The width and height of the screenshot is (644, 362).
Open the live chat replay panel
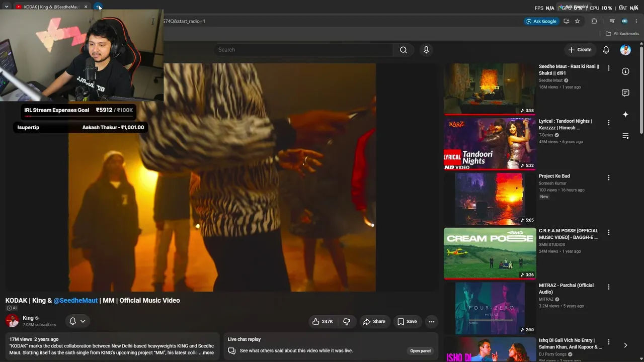[420, 351]
